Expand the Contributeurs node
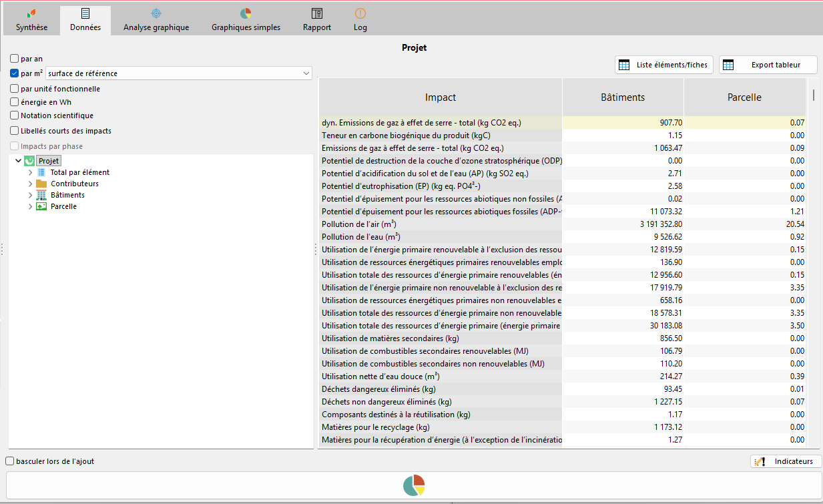 (31, 184)
